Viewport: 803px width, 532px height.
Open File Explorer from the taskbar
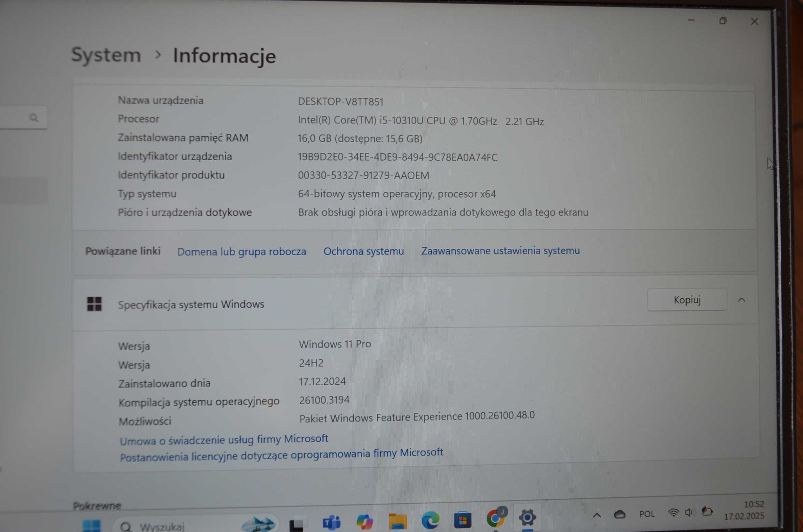coord(398,521)
